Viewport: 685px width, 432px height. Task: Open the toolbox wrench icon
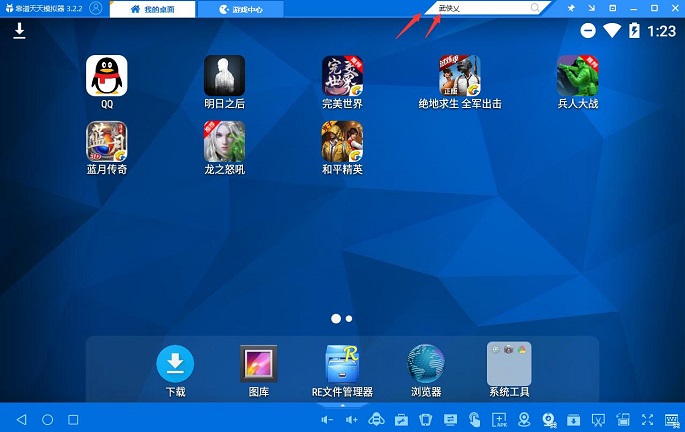pyautogui.click(x=401, y=420)
